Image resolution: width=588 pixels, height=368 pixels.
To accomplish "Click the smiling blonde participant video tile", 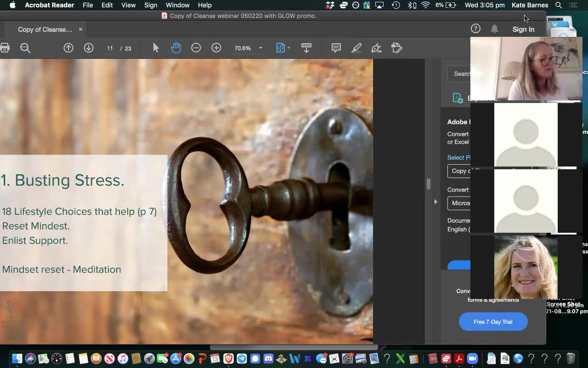I will (526, 267).
